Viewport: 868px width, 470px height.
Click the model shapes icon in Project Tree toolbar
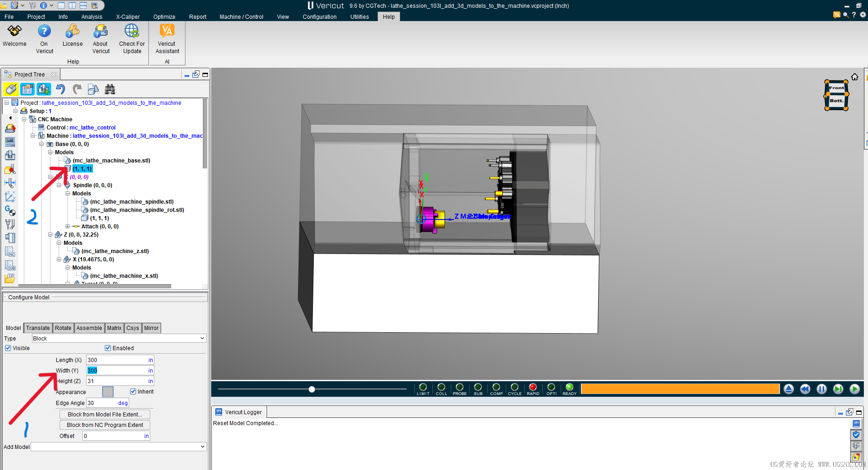(x=93, y=89)
